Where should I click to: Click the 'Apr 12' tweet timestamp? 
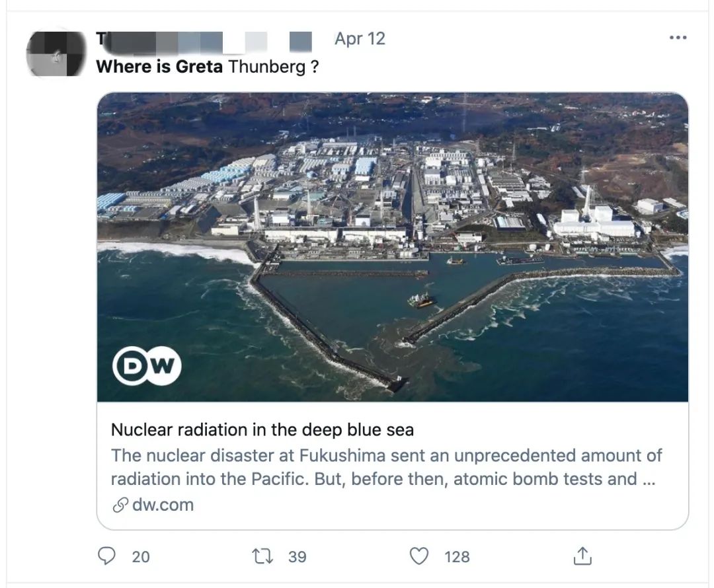[x=360, y=38]
